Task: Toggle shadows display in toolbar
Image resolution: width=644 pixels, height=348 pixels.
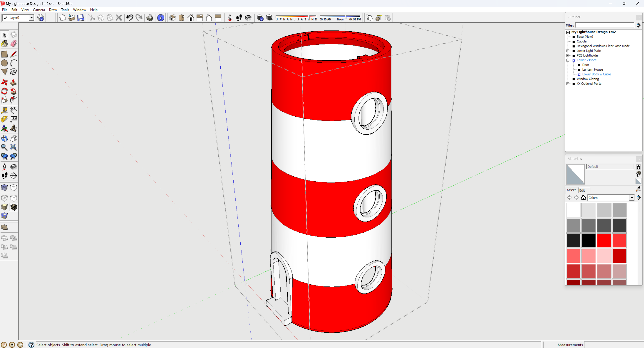Action: point(269,18)
